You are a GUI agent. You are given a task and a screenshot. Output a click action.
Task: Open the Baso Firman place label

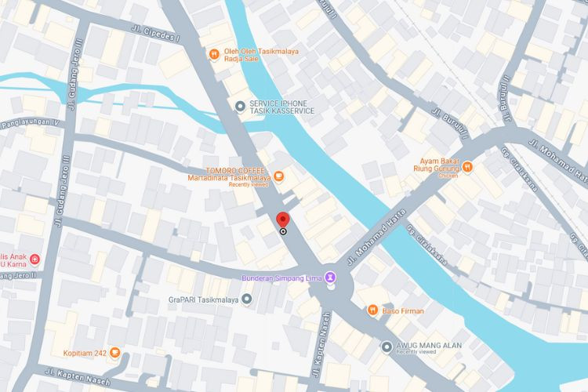[x=403, y=311]
